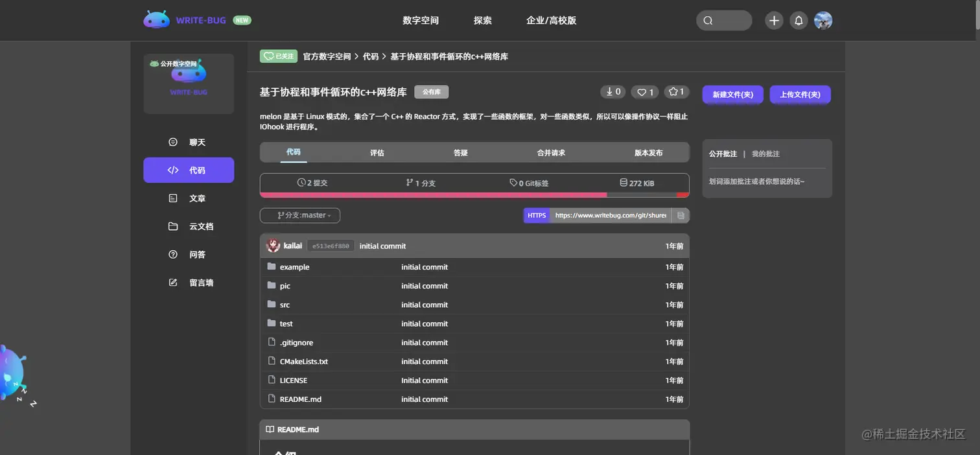Switch to the 评估 tab
This screenshot has width=980, height=455.
tap(377, 152)
